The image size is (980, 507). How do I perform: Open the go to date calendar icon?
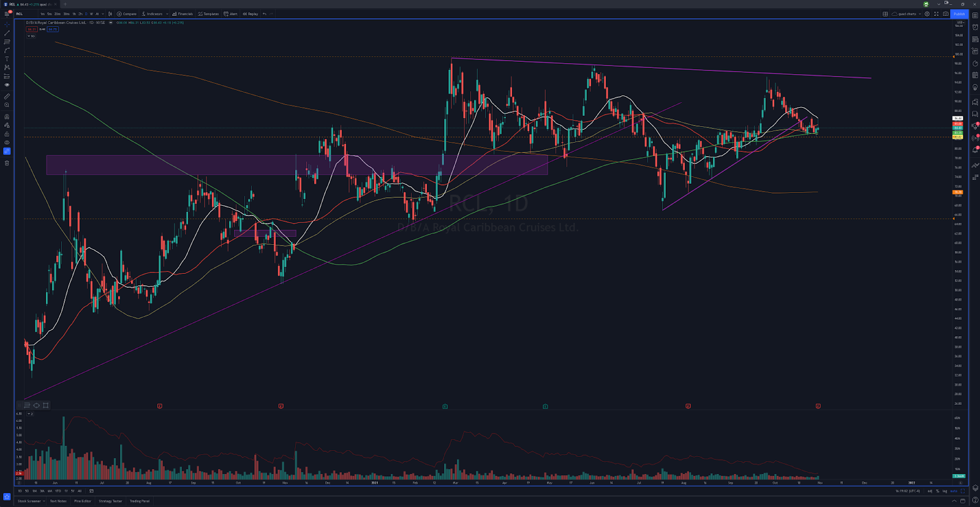click(91, 490)
